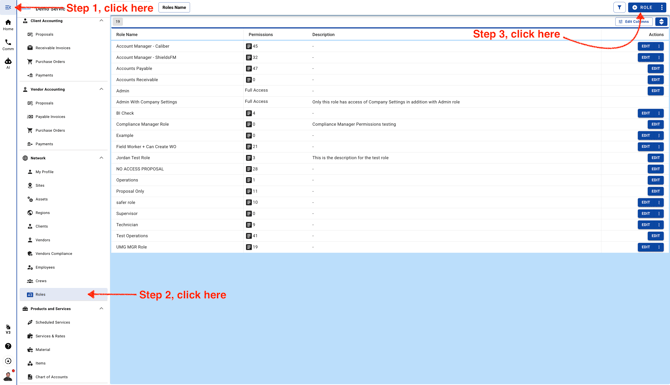Edit the Accounts Receivable role

click(x=655, y=79)
